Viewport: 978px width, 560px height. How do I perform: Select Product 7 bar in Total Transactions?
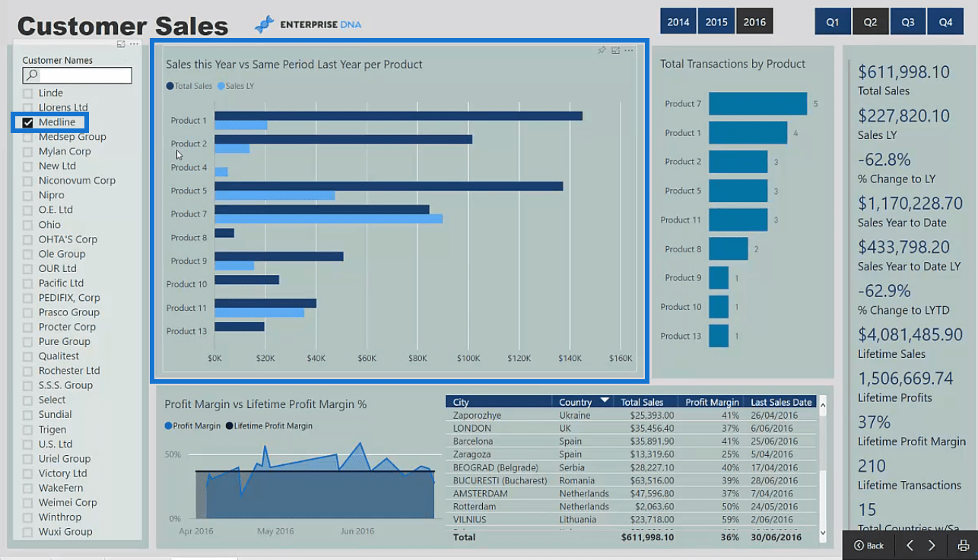(757, 103)
